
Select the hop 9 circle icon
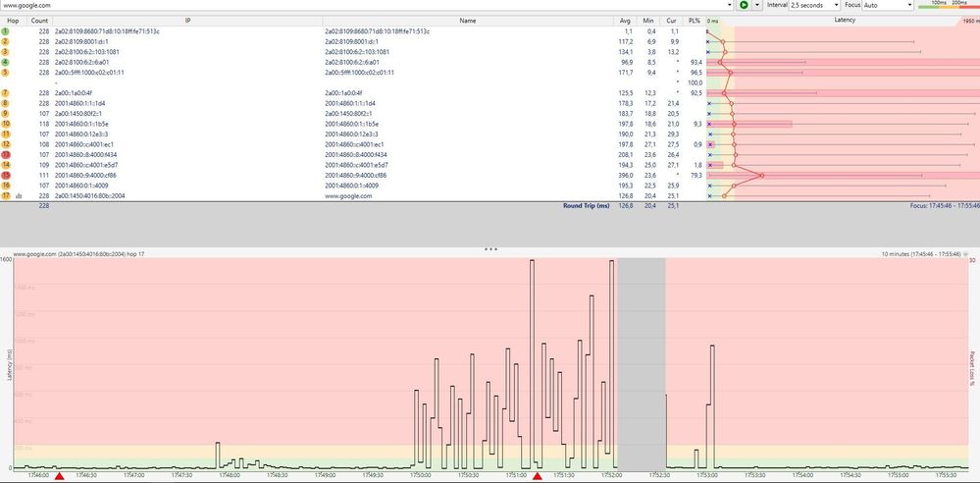pyautogui.click(x=6, y=113)
